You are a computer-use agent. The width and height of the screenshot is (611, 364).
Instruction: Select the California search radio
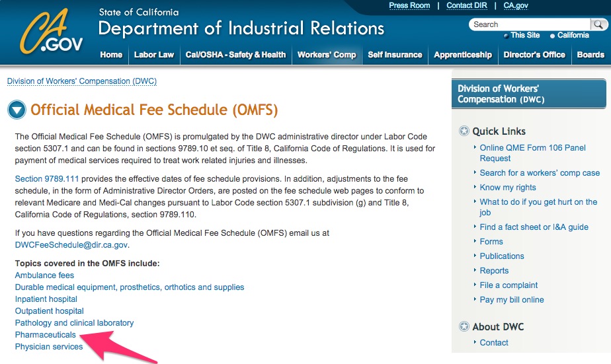coord(552,36)
